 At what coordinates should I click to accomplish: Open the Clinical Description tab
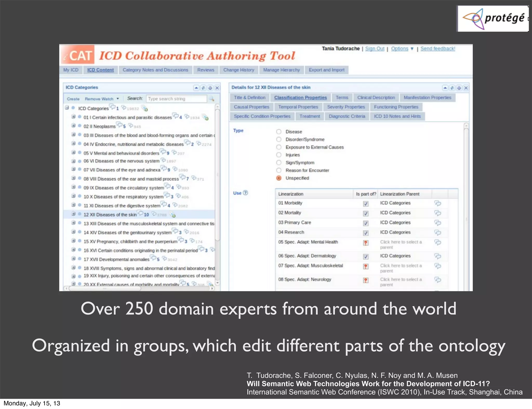pos(376,98)
